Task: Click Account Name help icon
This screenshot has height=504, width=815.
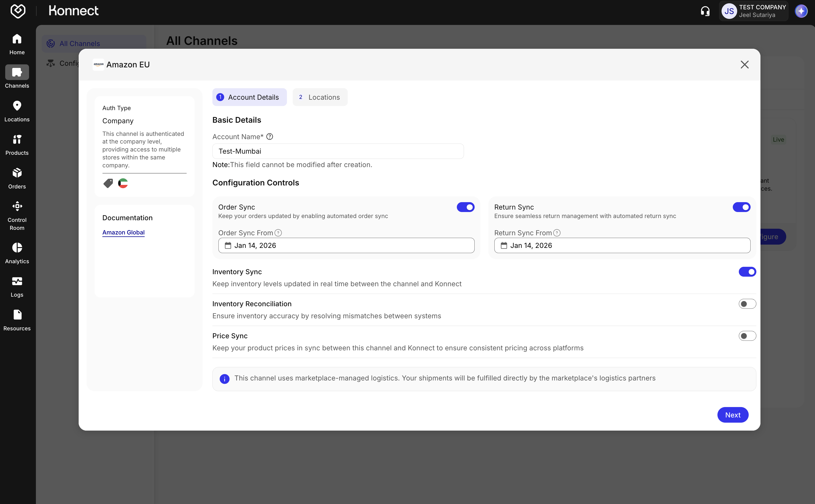Action: click(270, 137)
